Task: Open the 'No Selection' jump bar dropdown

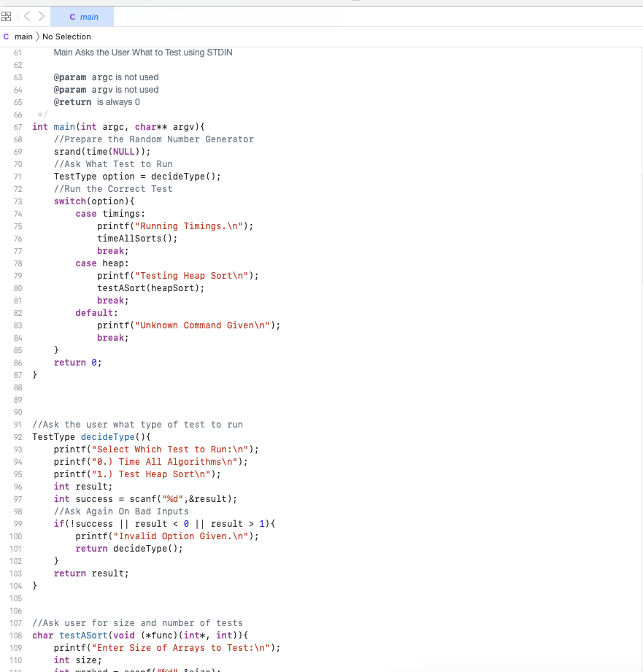Action: pos(66,36)
